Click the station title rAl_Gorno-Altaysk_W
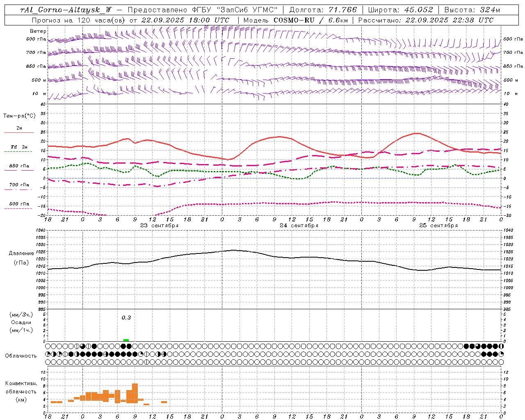The image size is (525, 420). (x=66, y=10)
